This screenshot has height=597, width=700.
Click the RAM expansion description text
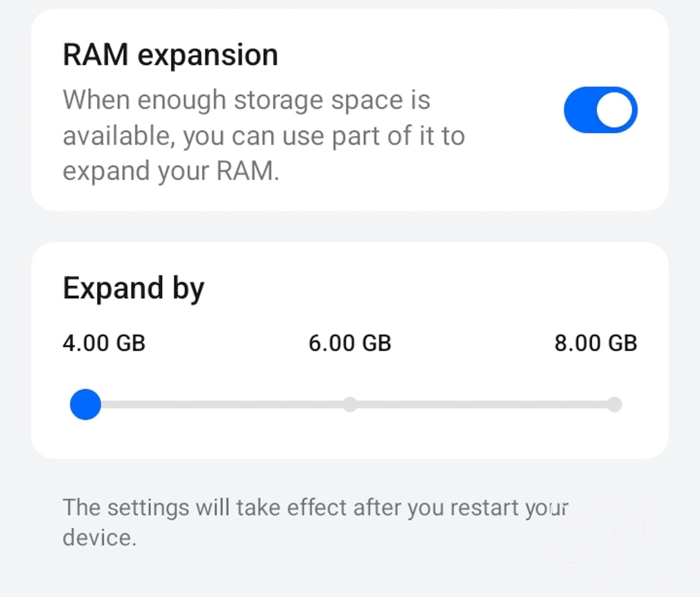(x=264, y=135)
